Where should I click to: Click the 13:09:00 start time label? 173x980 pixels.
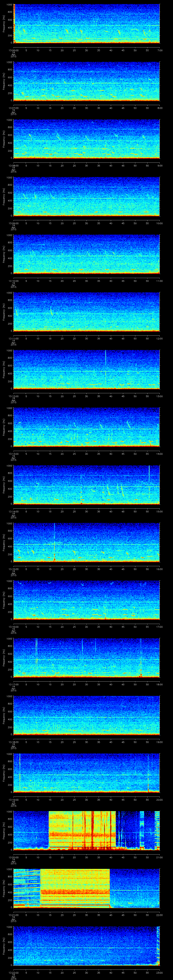pos(13,223)
